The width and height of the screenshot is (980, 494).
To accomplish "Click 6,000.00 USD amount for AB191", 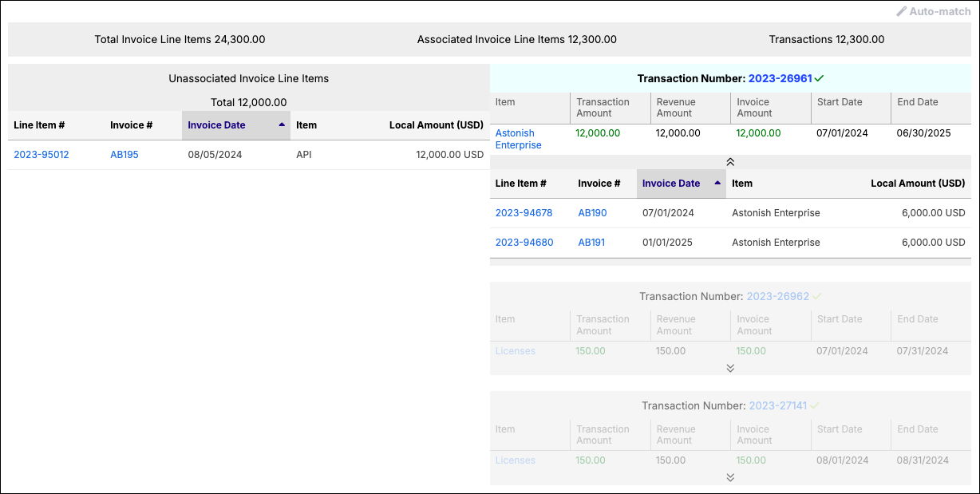I will point(934,243).
